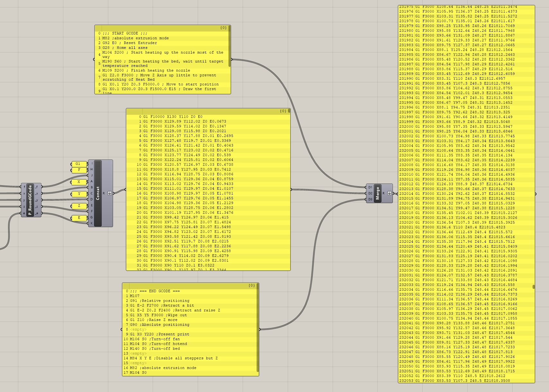Screen dimensions: 549x392
Task: Click the _f output of P_RoundGCode
Action: pyautogui.click(x=37, y=187)
